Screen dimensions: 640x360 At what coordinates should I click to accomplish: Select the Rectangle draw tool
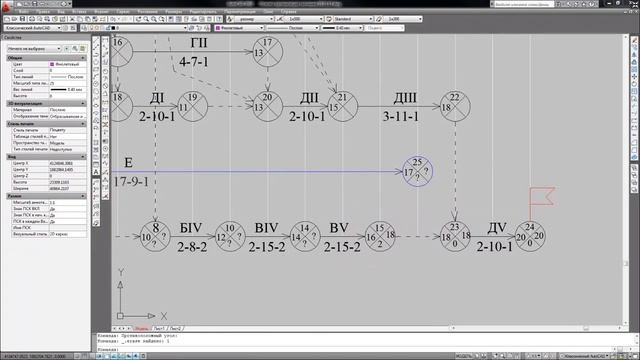click(x=96, y=69)
